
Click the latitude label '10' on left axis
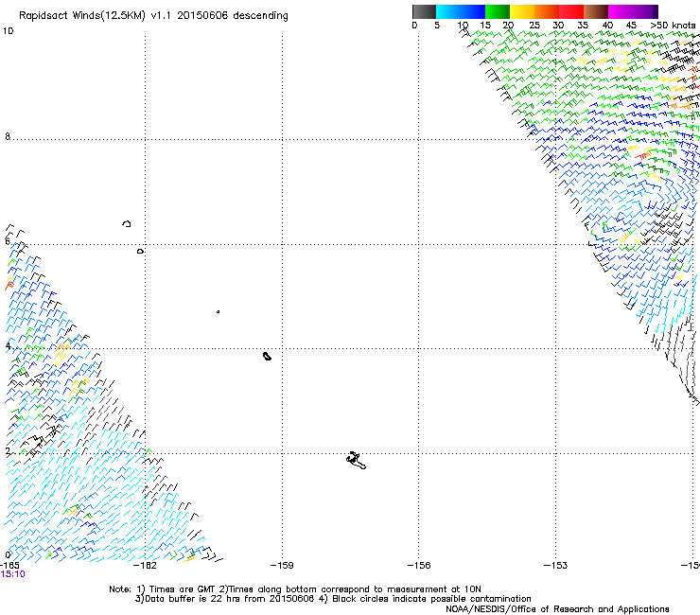(8, 31)
